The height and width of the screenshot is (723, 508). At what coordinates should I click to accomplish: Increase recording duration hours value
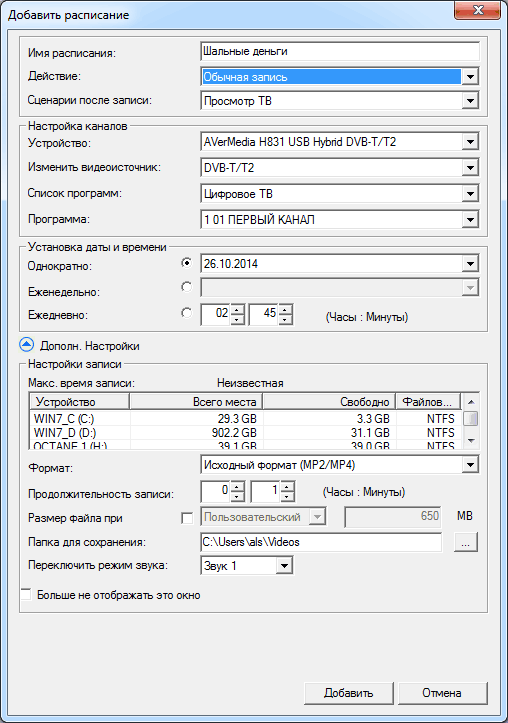(x=237, y=486)
